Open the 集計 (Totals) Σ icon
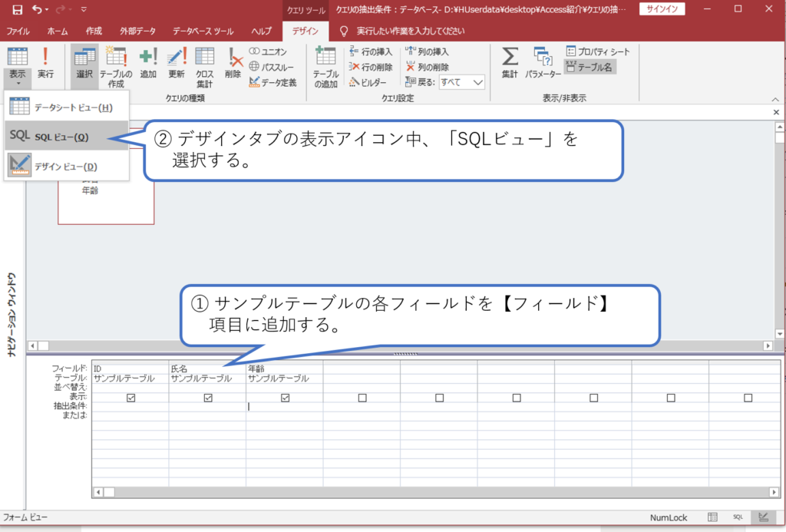Viewport: 786px width, 532px height. point(510,63)
